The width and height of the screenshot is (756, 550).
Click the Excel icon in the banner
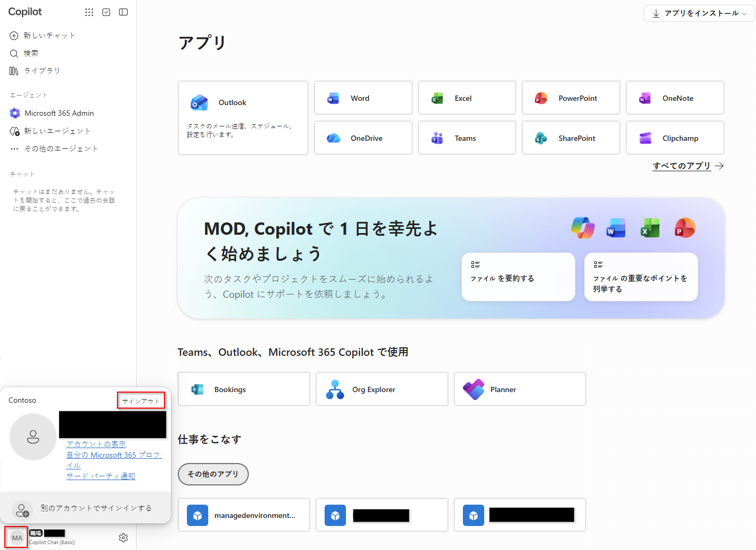coord(650,228)
